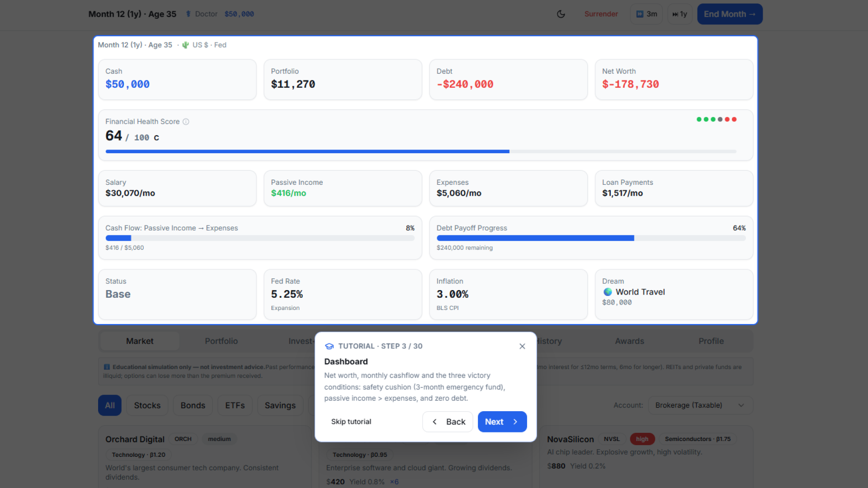Go Back in the tutorial
The height and width of the screenshot is (488, 868).
(448, 422)
